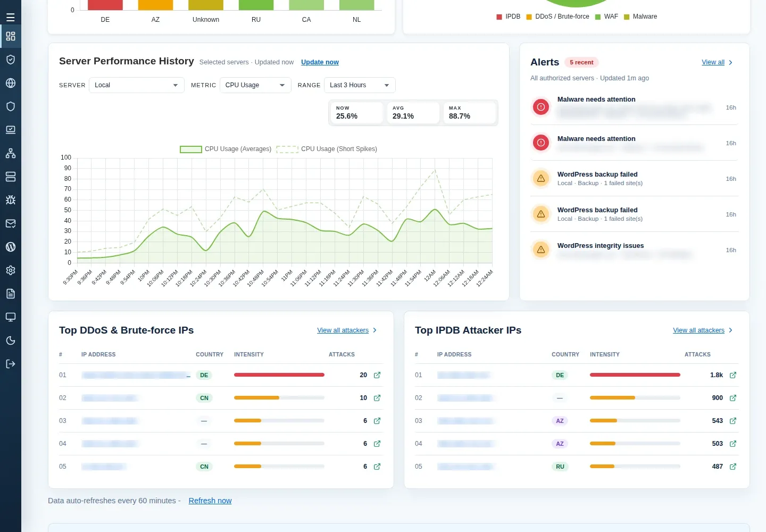Open the mail envelope icon in sidebar
This screenshot has height=532, width=766.
[x=11, y=223]
